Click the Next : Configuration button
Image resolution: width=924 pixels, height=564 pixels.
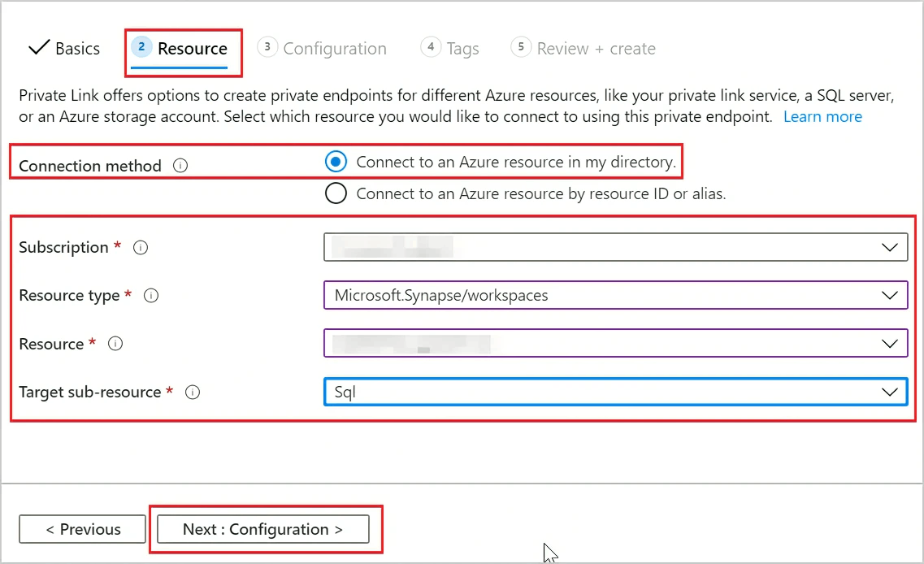(262, 529)
